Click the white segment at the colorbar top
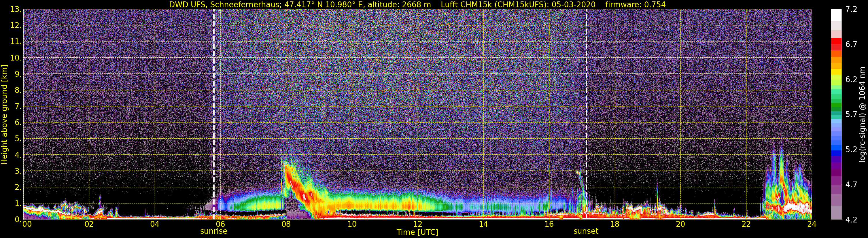 click(836, 15)
